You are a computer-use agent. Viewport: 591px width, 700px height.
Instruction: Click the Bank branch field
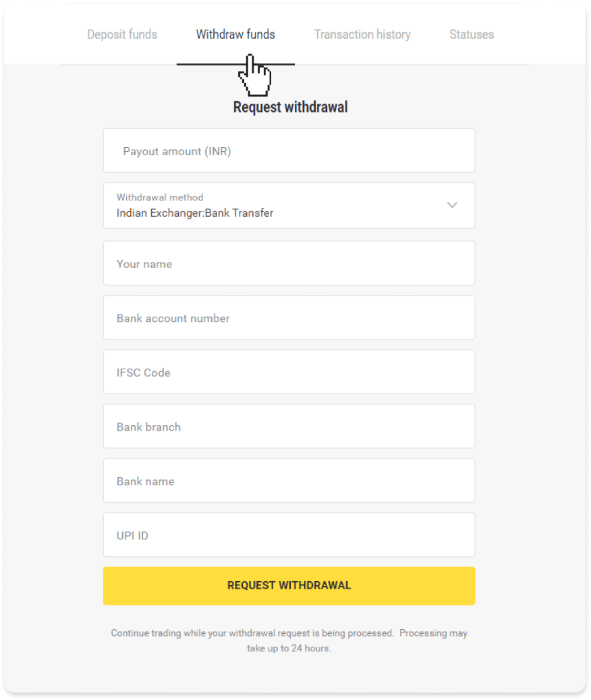tap(289, 426)
